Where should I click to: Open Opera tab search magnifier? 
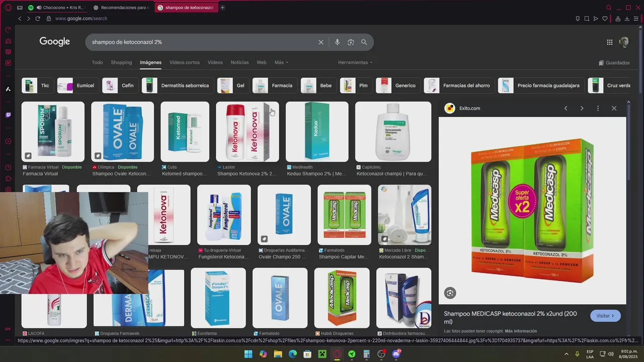point(609,8)
